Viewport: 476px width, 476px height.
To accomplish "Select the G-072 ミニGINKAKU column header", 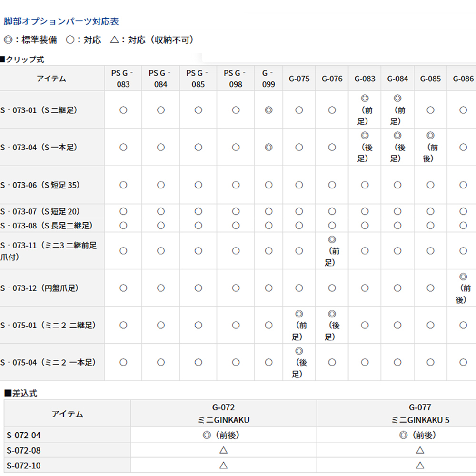I will [223, 413].
